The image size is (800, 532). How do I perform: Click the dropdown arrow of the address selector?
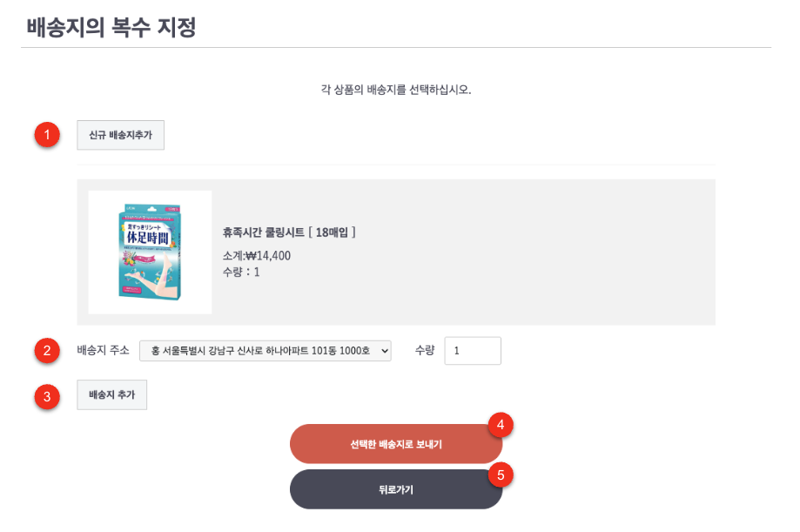click(x=384, y=350)
